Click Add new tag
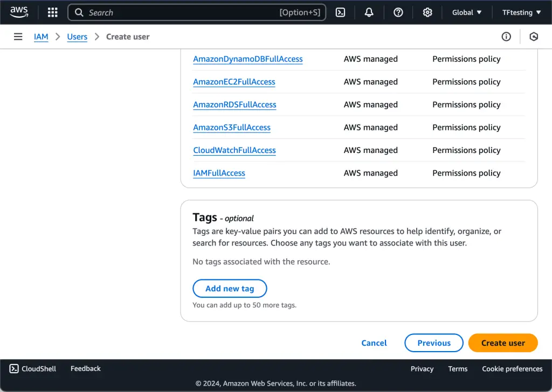The height and width of the screenshot is (392, 552). [230, 288]
